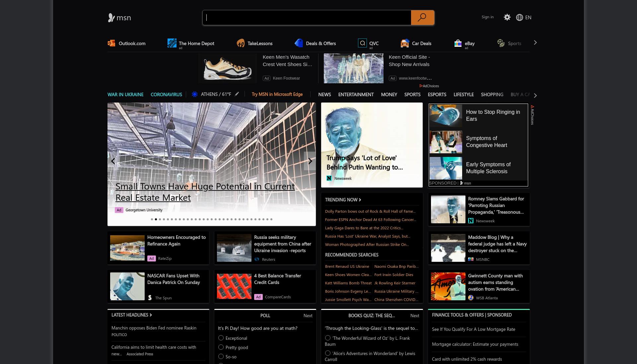Click the globe language icon
The height and width of the screenshot is (364, 637).
[520, 18]
